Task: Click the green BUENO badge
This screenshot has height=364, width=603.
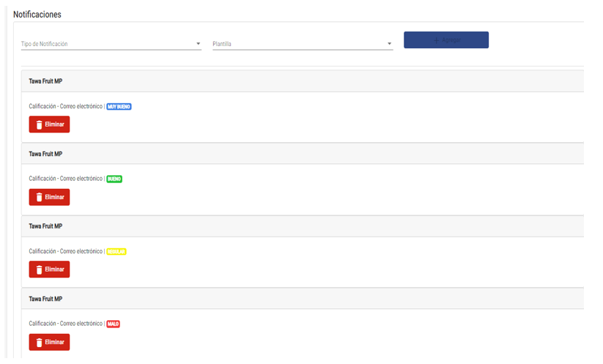Action: tap(114, 179)
